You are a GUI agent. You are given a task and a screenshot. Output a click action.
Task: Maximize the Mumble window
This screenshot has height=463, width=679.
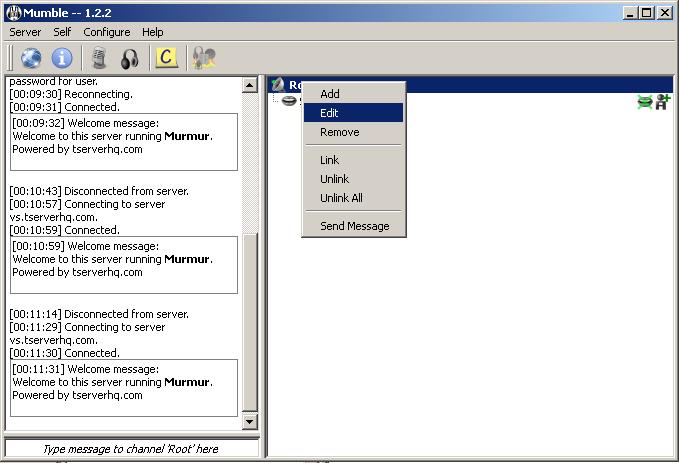pos(646,13)
